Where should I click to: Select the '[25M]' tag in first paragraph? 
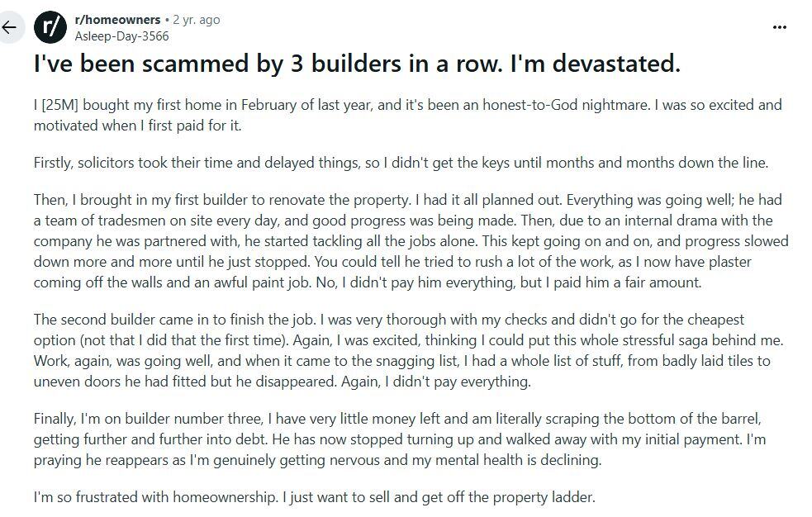point(59,105)
